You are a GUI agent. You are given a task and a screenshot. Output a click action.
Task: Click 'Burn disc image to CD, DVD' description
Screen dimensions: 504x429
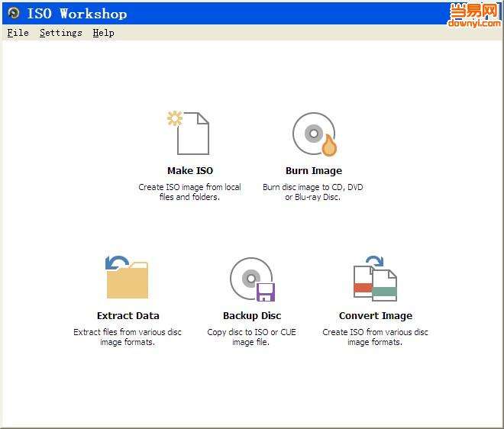313,192
